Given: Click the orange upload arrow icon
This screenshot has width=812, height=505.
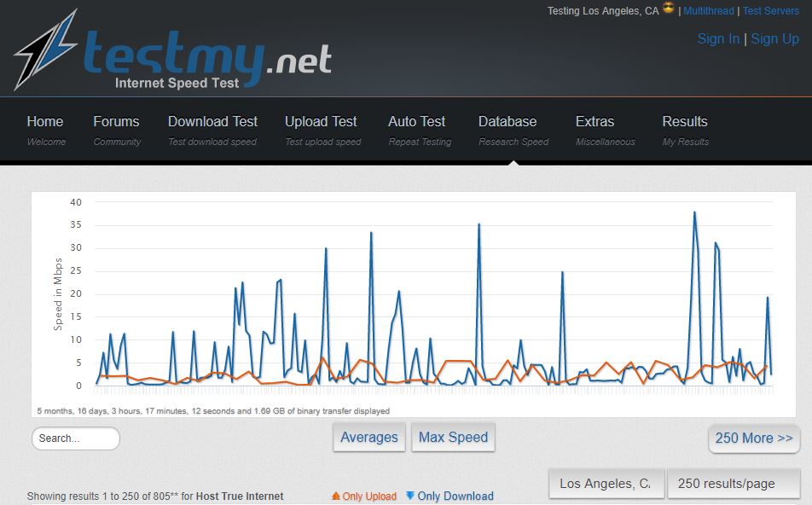Looking at the screenshot, I should tap(336, 496).
